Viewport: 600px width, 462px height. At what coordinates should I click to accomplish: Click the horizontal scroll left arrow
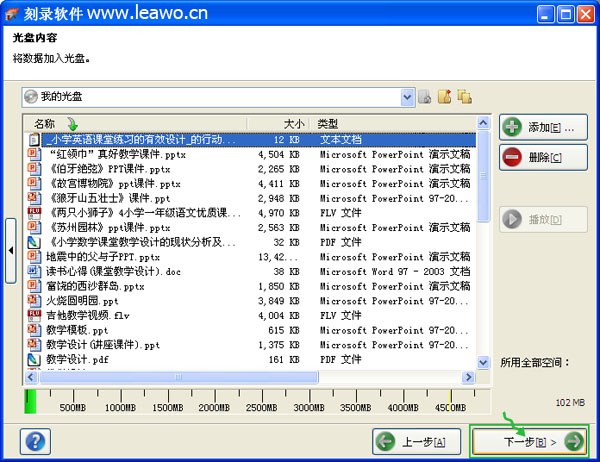point(31,377)
